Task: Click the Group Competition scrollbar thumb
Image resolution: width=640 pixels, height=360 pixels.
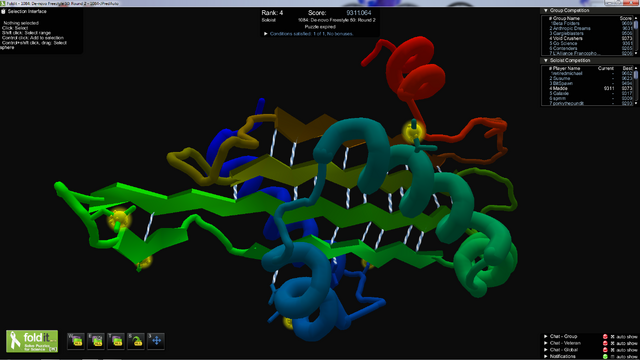Action: click(636, 25)
